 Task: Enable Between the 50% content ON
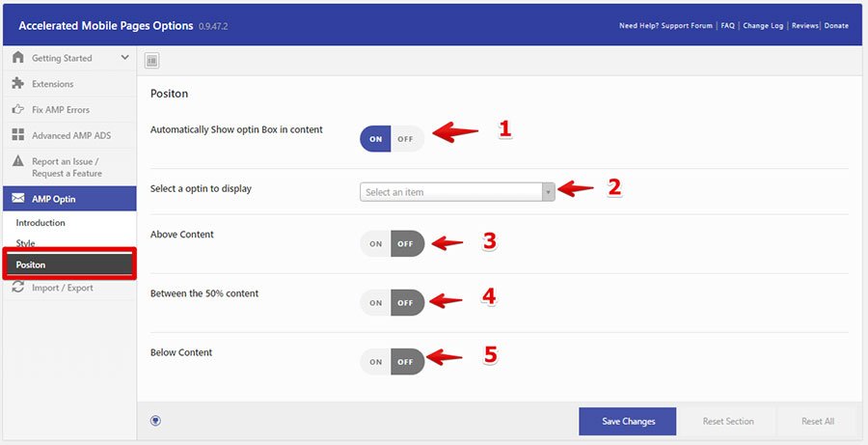click(376, 302)
